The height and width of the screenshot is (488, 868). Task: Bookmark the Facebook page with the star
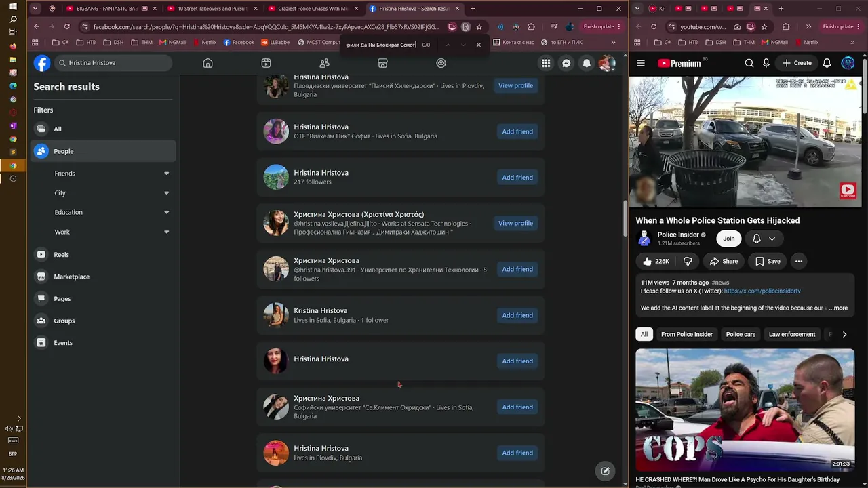(479, 26)
